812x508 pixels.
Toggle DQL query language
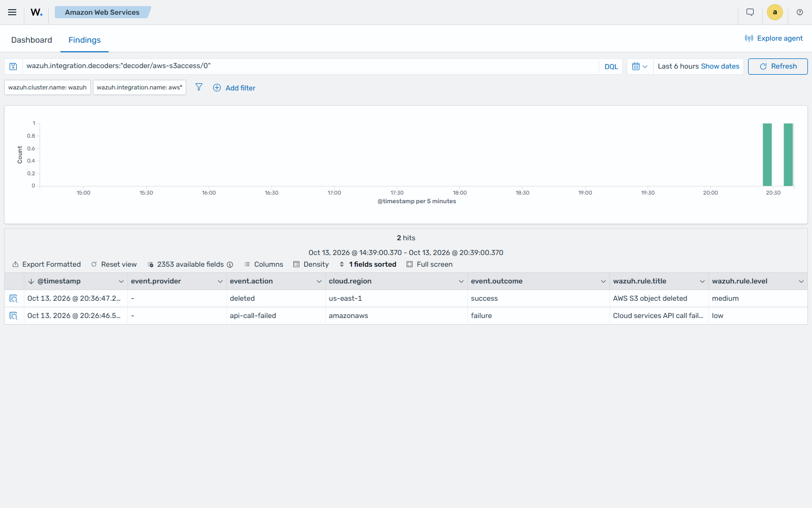pyautogui.click(x=612, y=67)
